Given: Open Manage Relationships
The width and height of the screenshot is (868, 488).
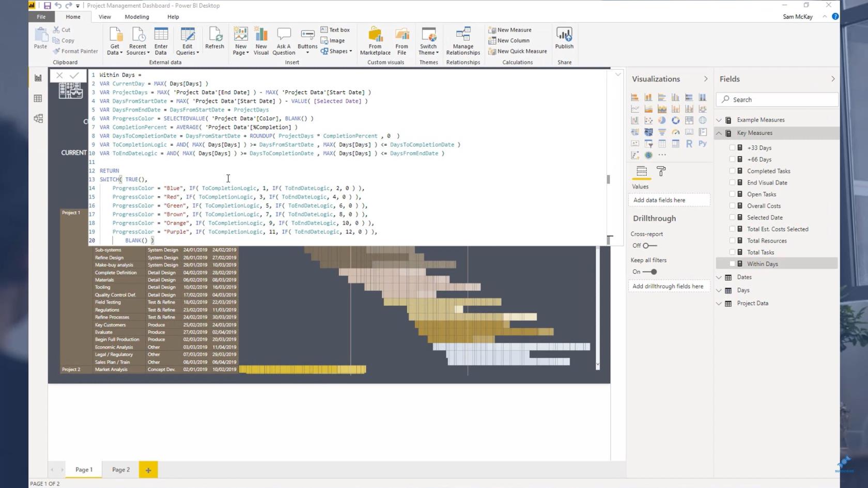Looking at the screenshot, I should 463,41.
